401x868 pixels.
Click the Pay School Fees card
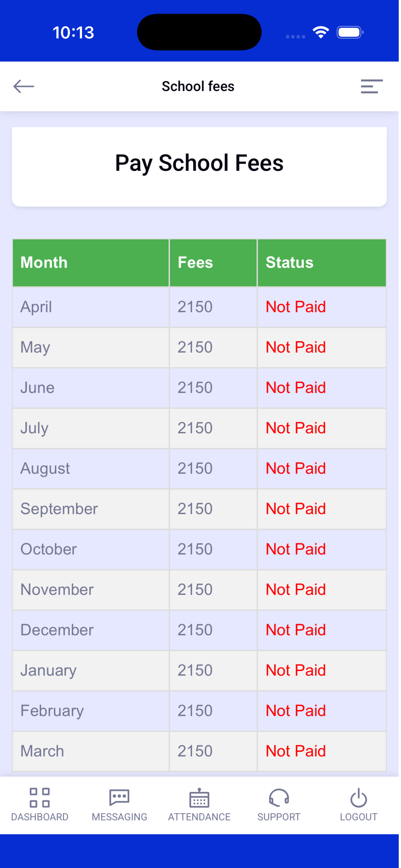pos(200,168)
